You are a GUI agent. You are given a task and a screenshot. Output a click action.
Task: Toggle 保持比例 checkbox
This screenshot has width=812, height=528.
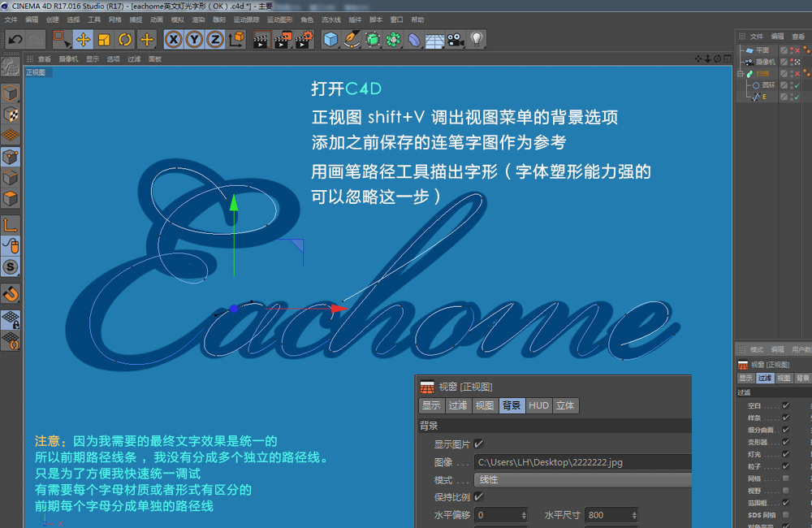478,496
